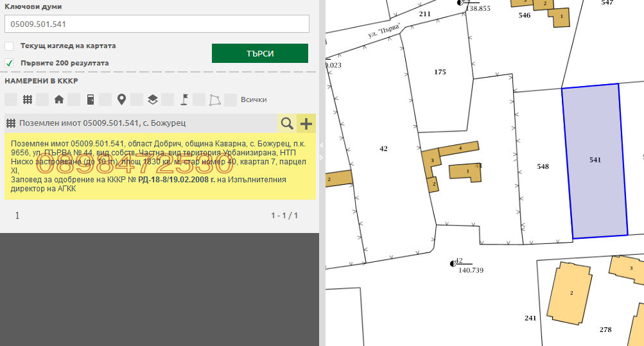Uncheck 'Първите 200 резултата' checkbox
This screenshot has width=644, height=346.
pyautogui.click(x=9, y=63)
